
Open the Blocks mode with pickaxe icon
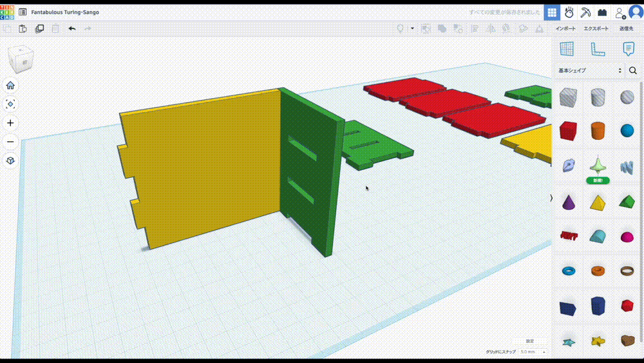(585, 12)
